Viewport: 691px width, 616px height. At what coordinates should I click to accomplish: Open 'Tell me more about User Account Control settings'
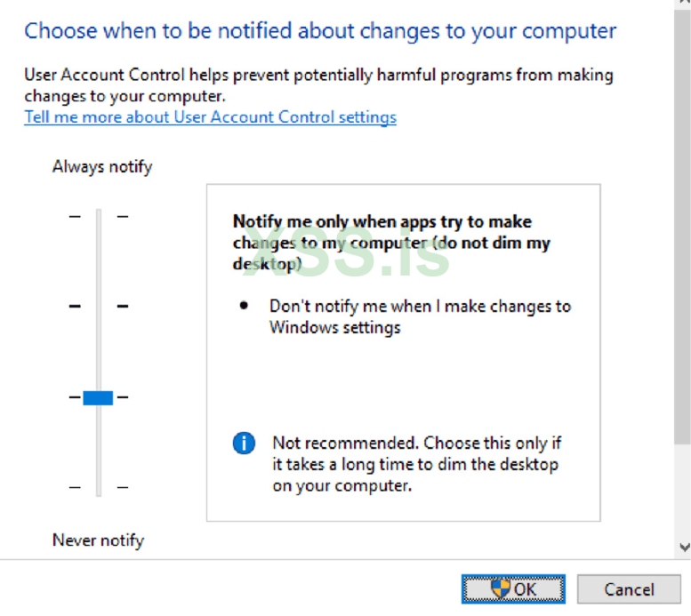tap(210, 117)
